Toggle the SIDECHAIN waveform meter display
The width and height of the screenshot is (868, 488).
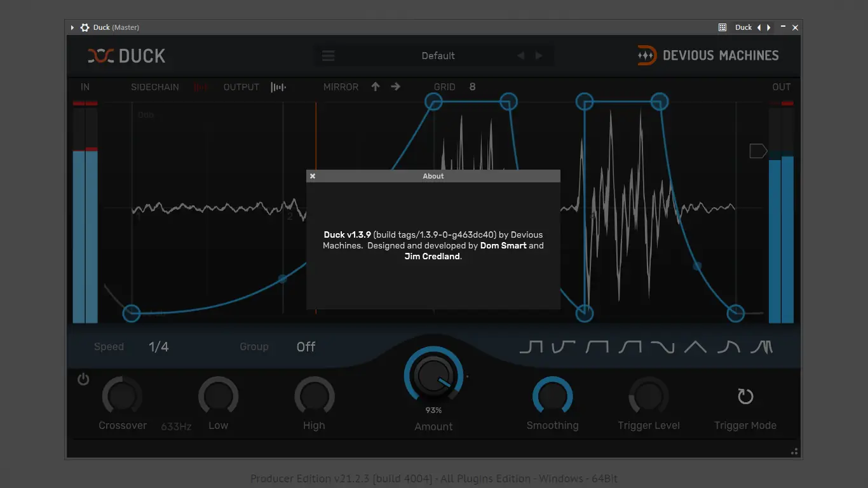[201, 87]
